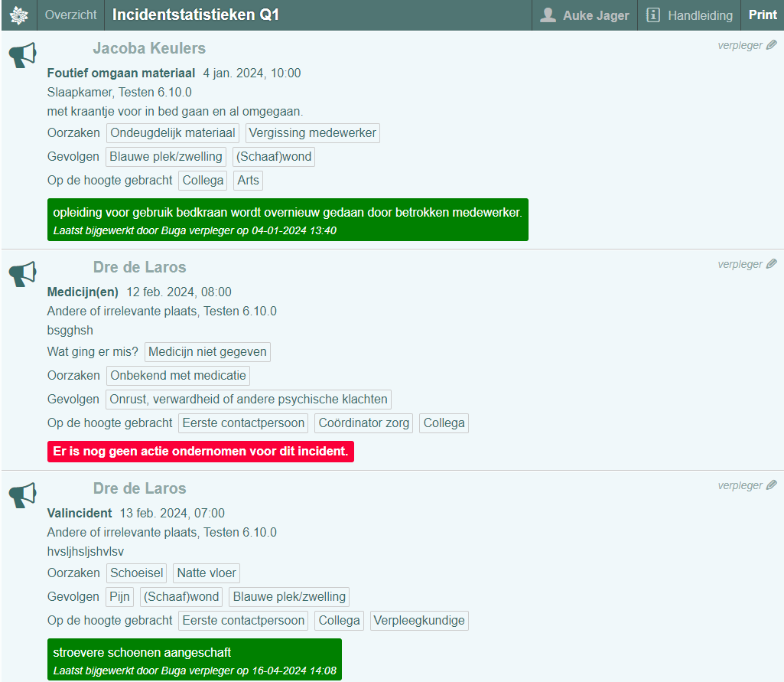Click megaphone icon beside Jacoba Keulers

[x=23, y=55]
